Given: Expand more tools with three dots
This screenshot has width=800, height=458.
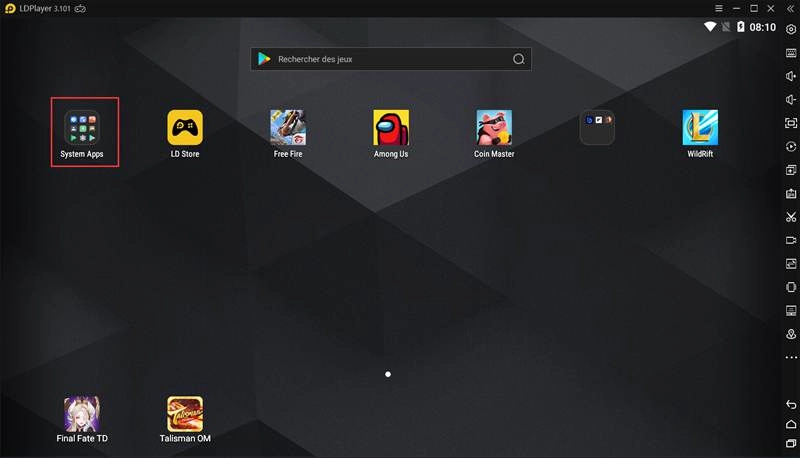Looking at the screenshot, I should pos(791,357).
